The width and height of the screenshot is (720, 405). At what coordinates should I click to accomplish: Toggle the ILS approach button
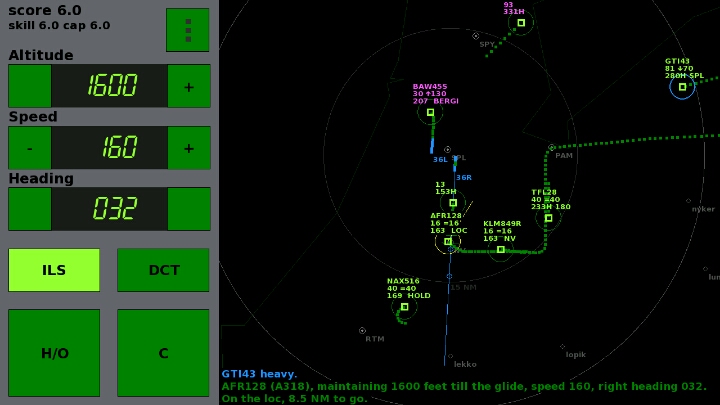coord(54,270)
